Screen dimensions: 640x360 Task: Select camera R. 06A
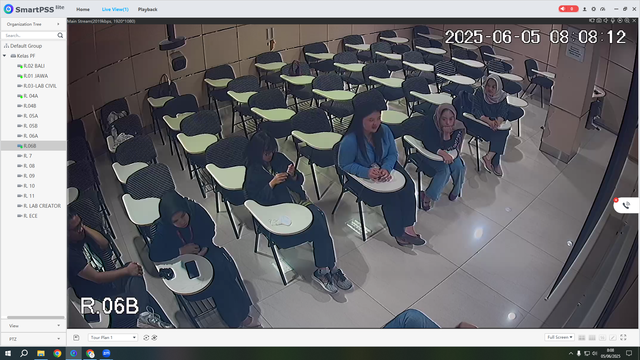(31, 136)
